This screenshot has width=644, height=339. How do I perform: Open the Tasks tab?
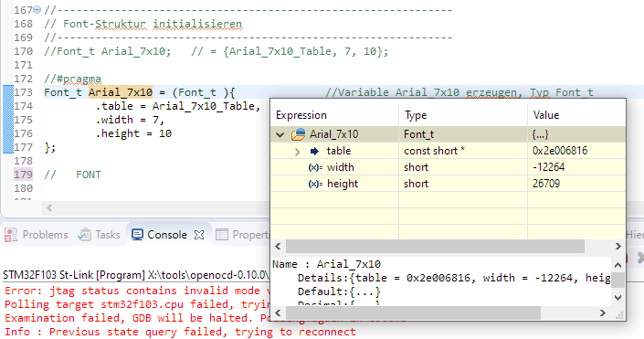[x=100, y=235]
